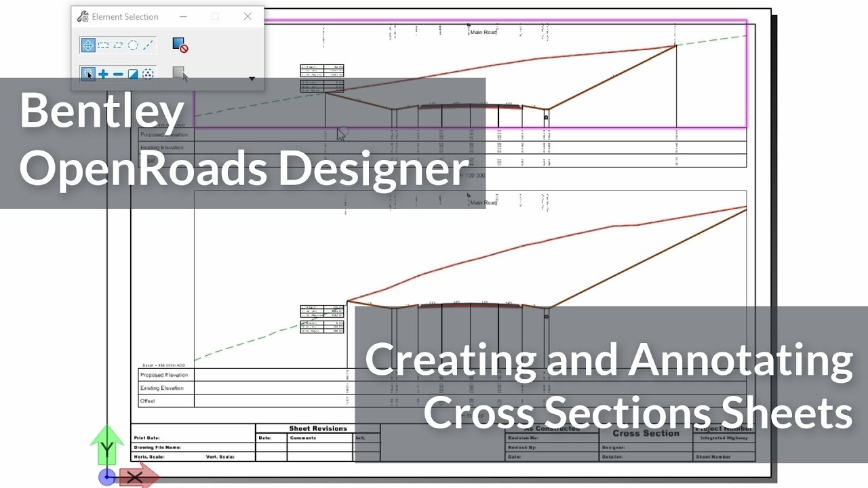This screenshot has width=868, height=488.
Task: Choose the Circle selection method
Action: tap(133, 45)
